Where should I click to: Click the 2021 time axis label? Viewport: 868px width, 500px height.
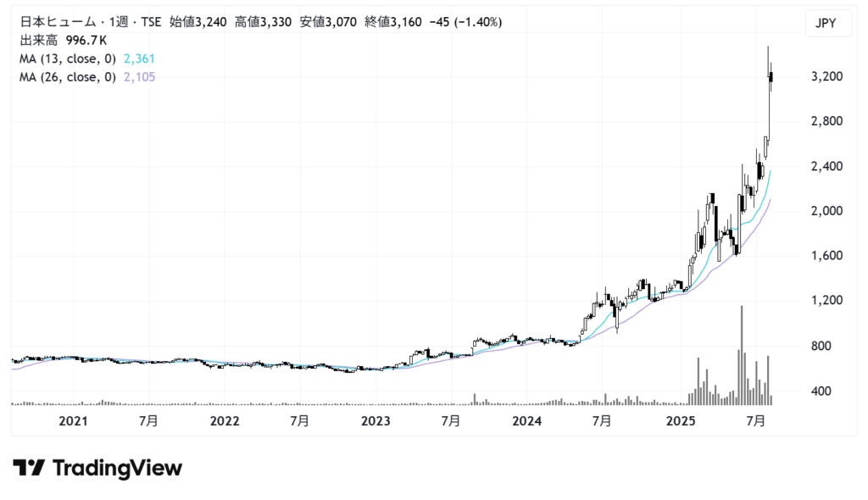(x=73, y=421)
